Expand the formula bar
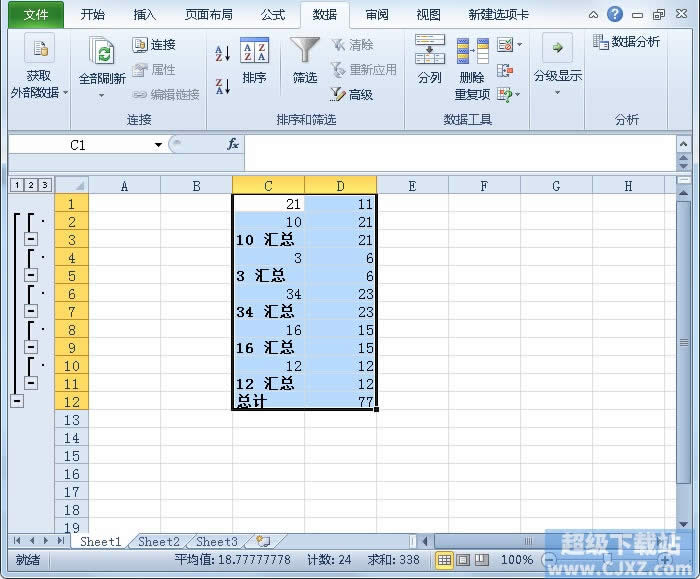Image resolution: width=700 pixels, height=579 pixels. [x=683, y=144]
